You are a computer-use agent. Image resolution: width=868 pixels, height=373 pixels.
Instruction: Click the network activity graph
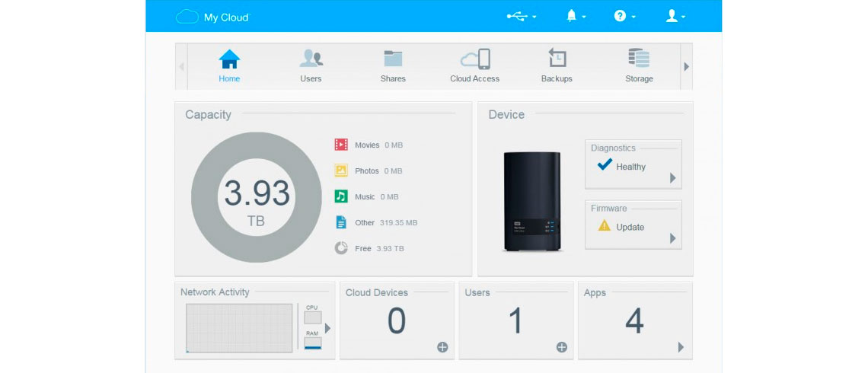239,328
